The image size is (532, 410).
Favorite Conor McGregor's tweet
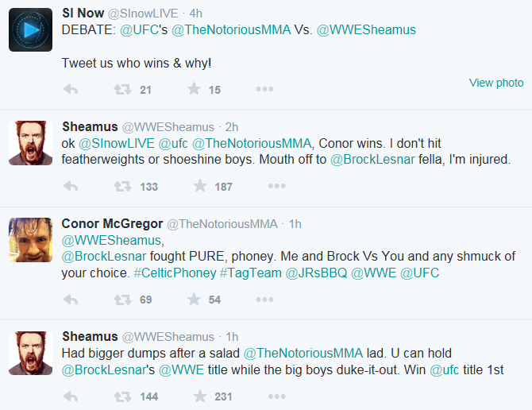(194, 300)
